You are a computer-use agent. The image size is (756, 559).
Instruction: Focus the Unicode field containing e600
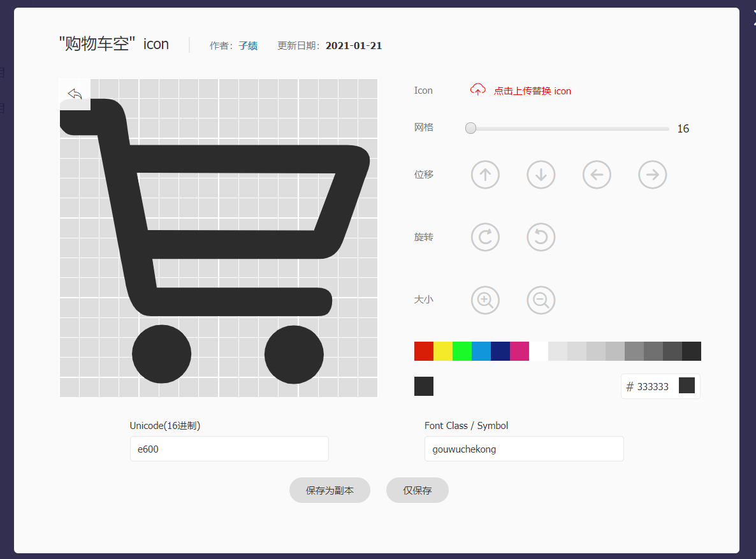(229, 449)
